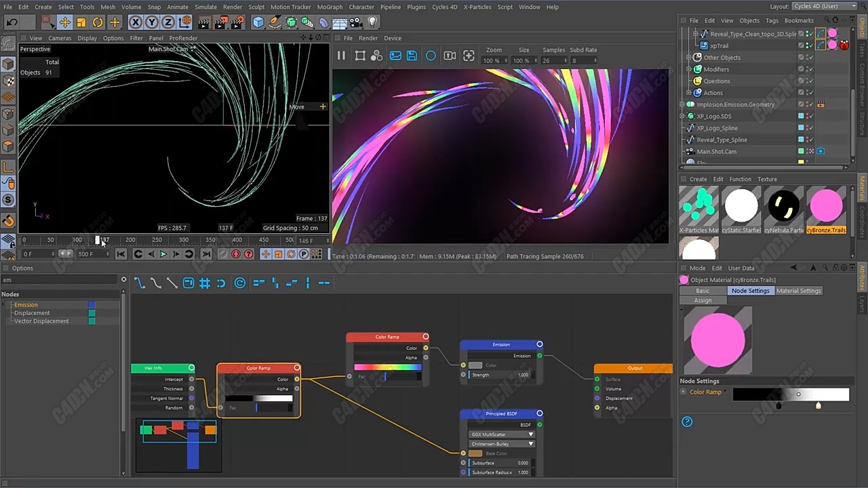Click the blue tag on Main.Shot.Cam

821,151
